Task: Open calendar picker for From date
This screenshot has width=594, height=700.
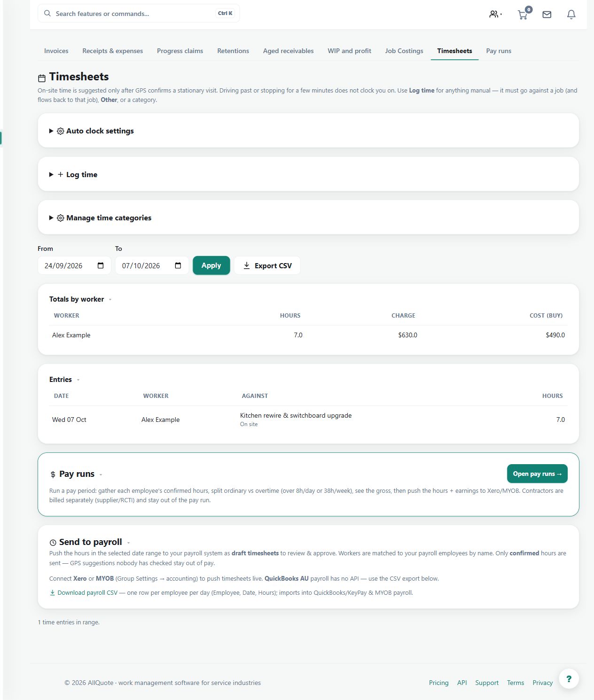Action: [x=101, y=265]
